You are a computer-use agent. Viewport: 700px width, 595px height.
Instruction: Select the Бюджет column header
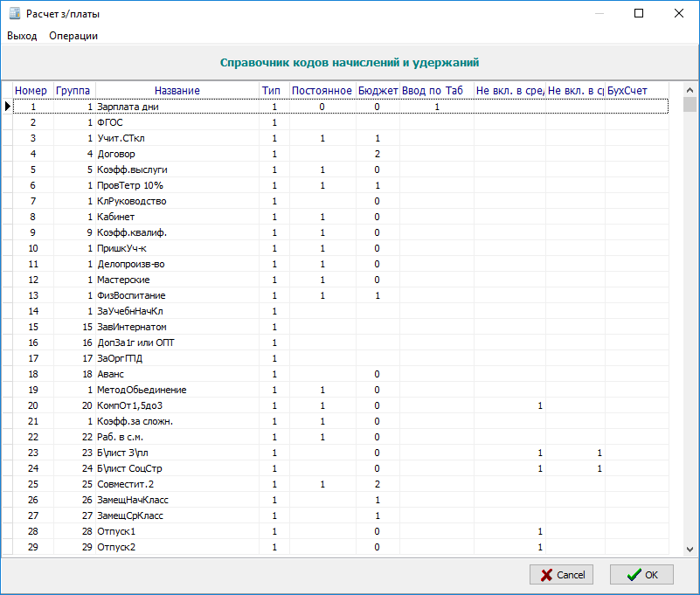[378, 91]
